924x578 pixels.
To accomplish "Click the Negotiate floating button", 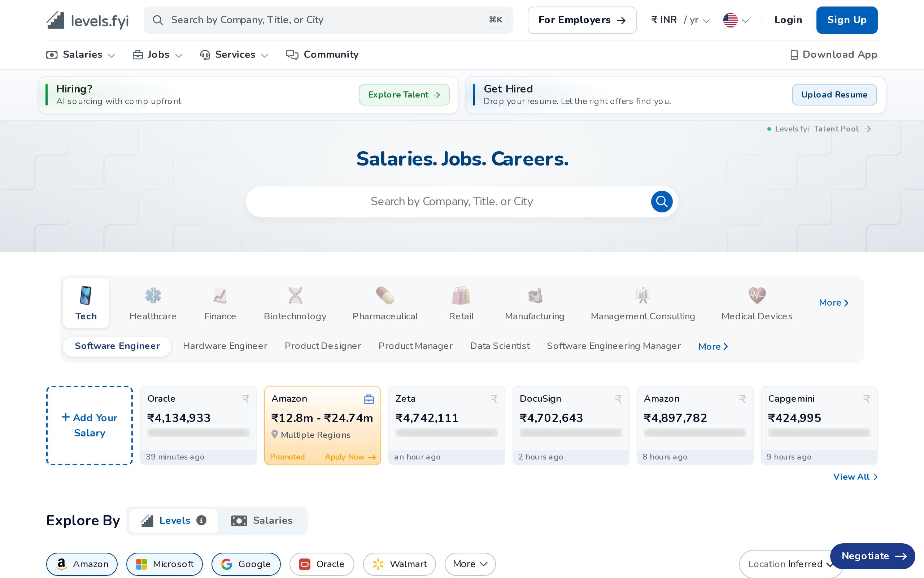I will coord(872,556).
